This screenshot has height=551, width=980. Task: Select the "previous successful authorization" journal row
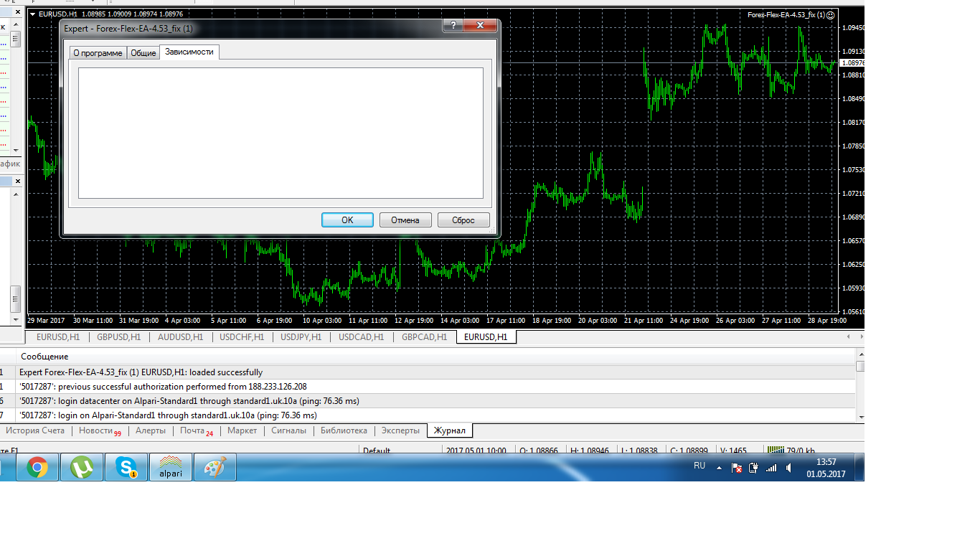(x=428, y=387)
